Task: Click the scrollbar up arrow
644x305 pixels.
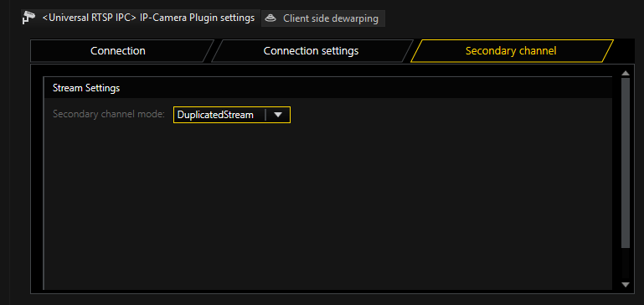Action: tap(626, 73)
